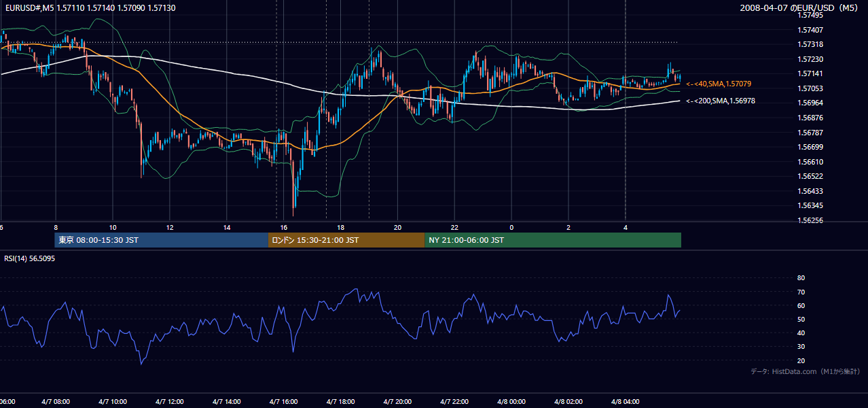The height and width of the screenshot is (408, 868).
Task: Click RSI axis level 80
Action: [x=801, y=278]
